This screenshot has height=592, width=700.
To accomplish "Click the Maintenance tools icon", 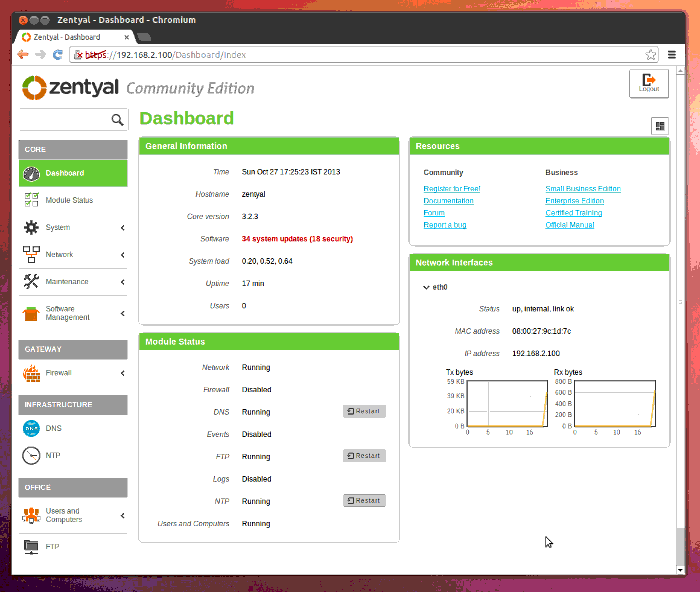I will click(31, 281).
